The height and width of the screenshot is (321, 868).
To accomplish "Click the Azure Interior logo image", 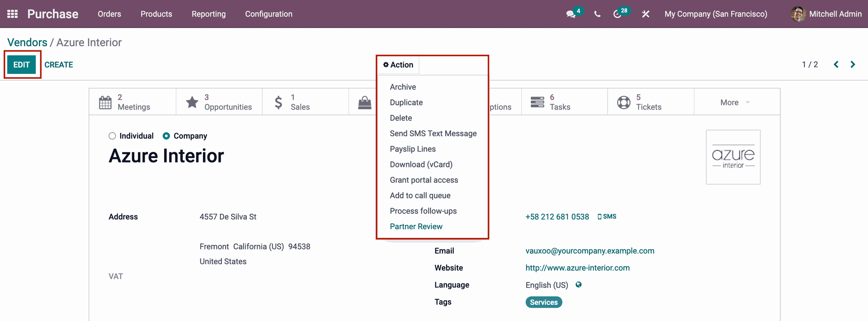I will 733,157.
